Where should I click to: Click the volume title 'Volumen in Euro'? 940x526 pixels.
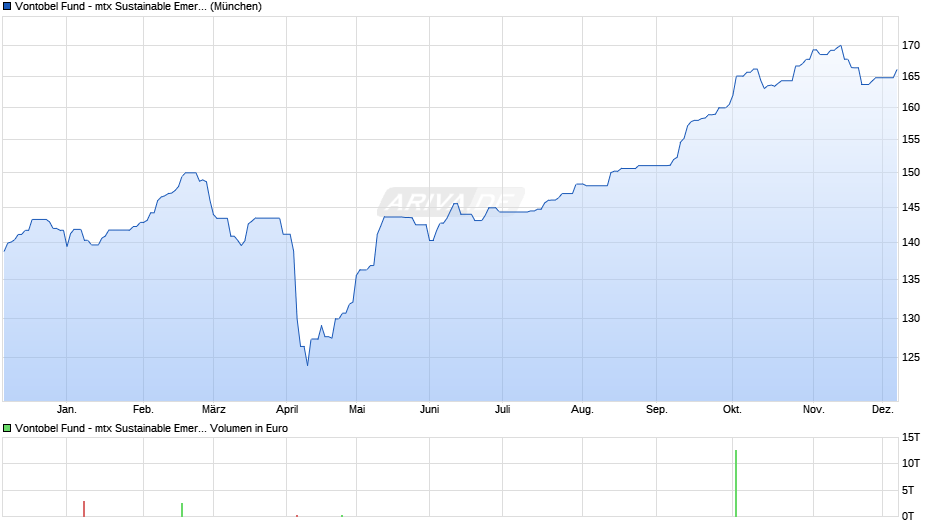click(249, 428)
